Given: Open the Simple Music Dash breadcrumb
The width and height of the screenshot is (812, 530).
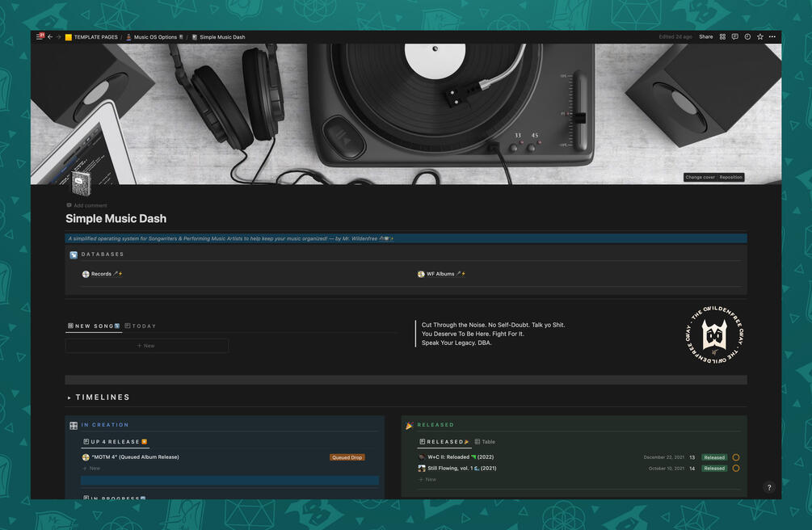Looking at the screenshot, I should pos(218,37).
